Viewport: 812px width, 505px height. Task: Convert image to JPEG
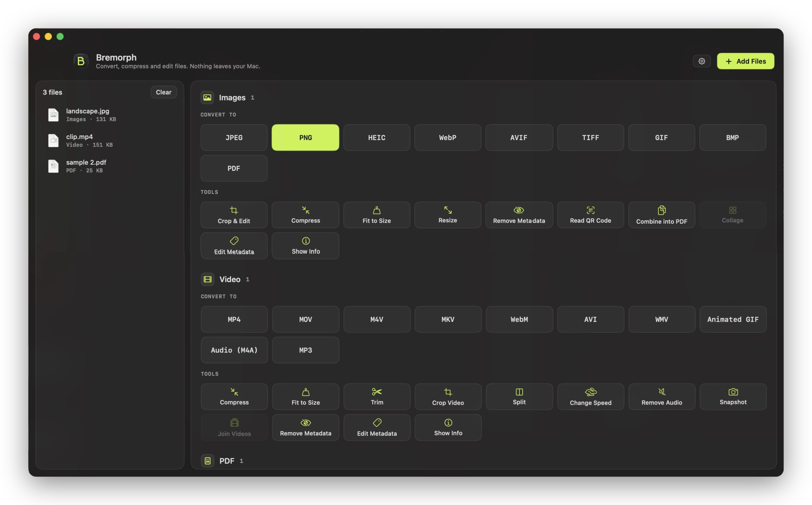[234, 138]
